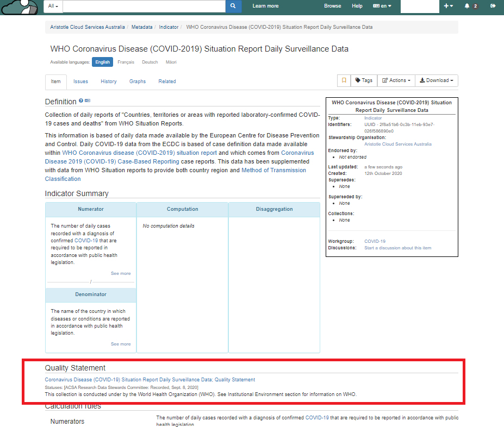Open the 'All' search filter dropdown
The image size is (504, 427).
[x=53, y=6]
